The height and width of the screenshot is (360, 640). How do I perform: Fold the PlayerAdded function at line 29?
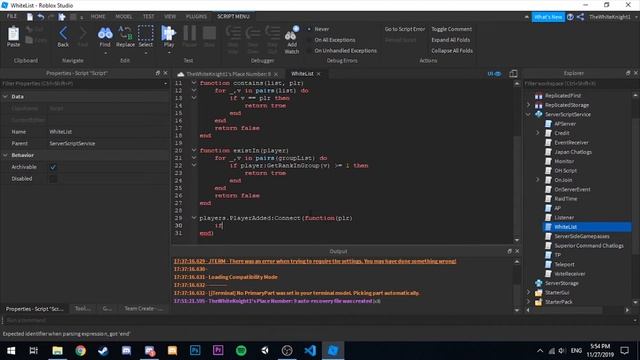point(194,218)
